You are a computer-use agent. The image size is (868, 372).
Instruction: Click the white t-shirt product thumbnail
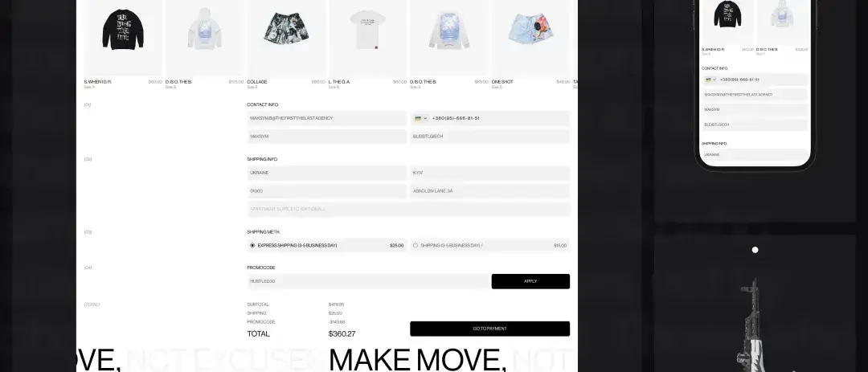tap(367, 38)
